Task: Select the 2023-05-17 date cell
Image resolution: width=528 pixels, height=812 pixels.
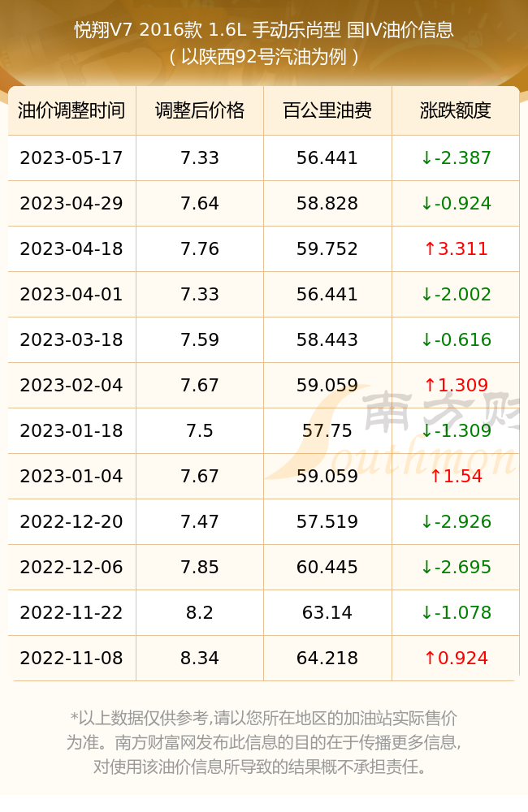Action: coord(71,158)
